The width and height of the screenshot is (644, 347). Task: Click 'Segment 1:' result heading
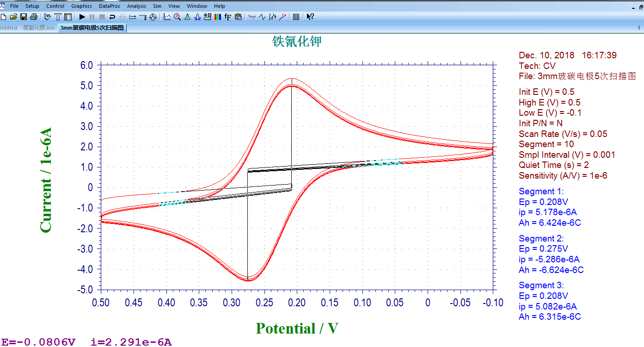(x=541, y=191)
